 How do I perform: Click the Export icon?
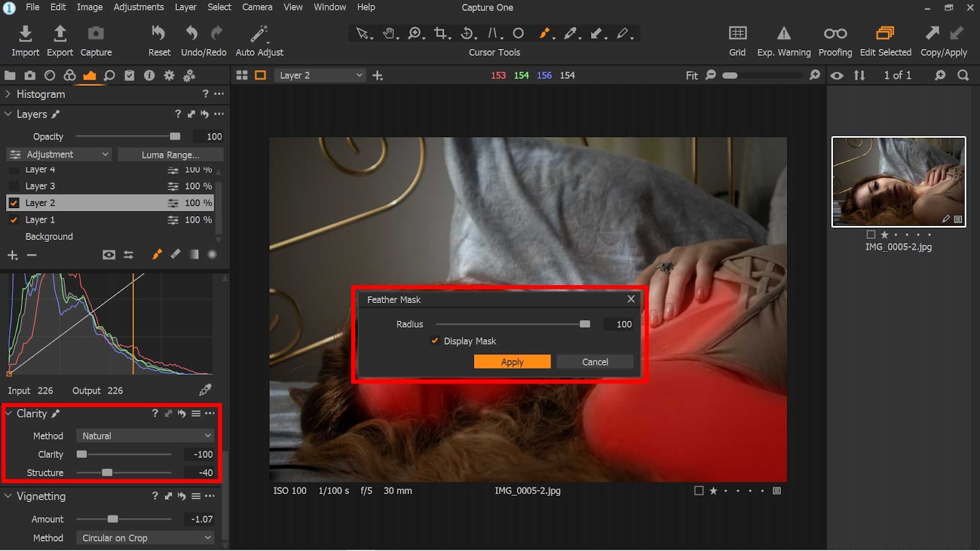[x=59, y=34]
